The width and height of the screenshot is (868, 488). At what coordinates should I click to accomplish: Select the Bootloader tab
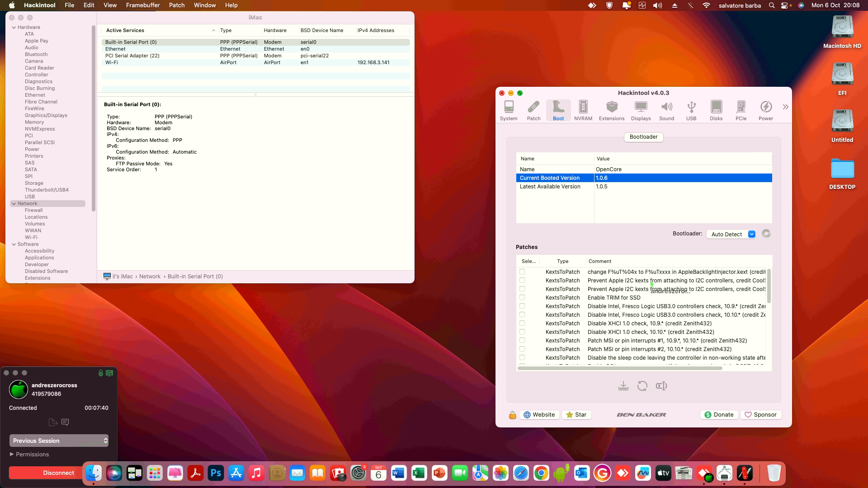[644, 137]
